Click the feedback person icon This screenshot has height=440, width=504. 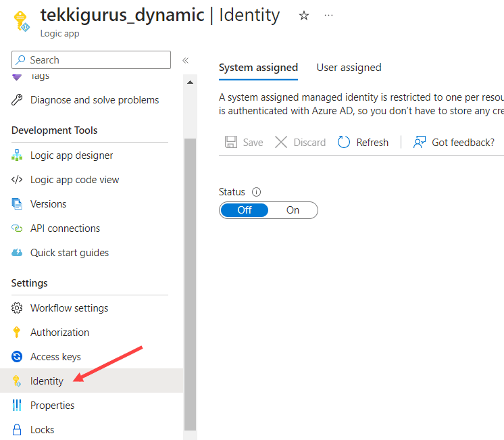419,142
